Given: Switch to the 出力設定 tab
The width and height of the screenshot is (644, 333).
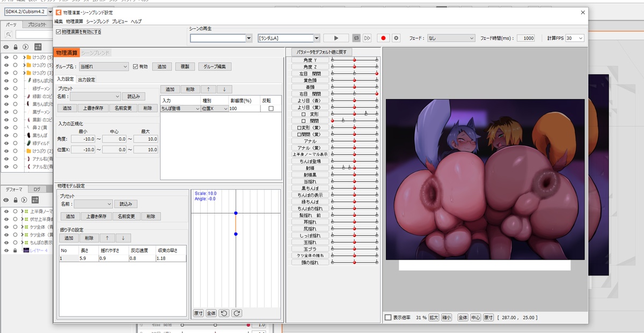Looking at the screenshot, I should click(86, 79).
